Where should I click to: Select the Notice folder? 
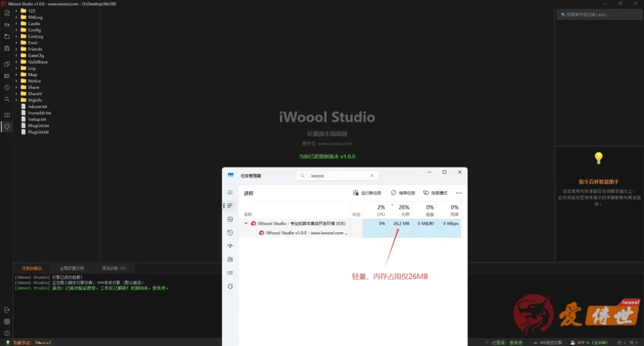pos(35,81)
